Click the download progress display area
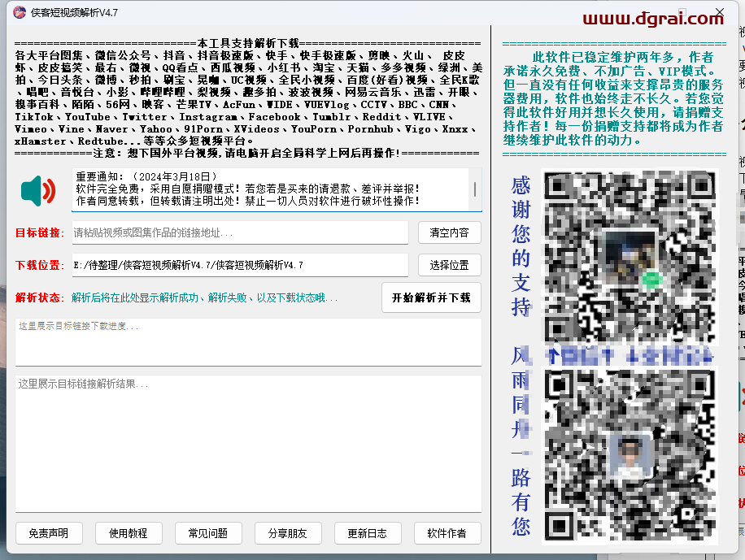The image size is (745, 560). pos(248,342)
